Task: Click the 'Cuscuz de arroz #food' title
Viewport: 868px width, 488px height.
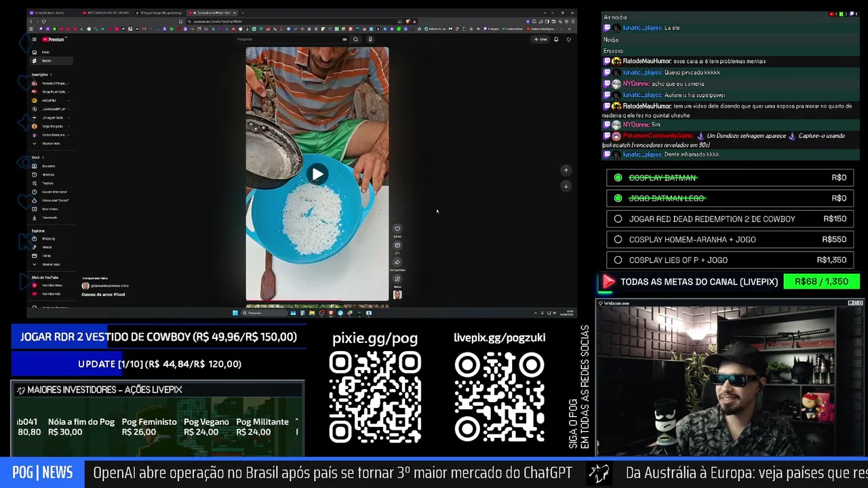Action: 103,295
